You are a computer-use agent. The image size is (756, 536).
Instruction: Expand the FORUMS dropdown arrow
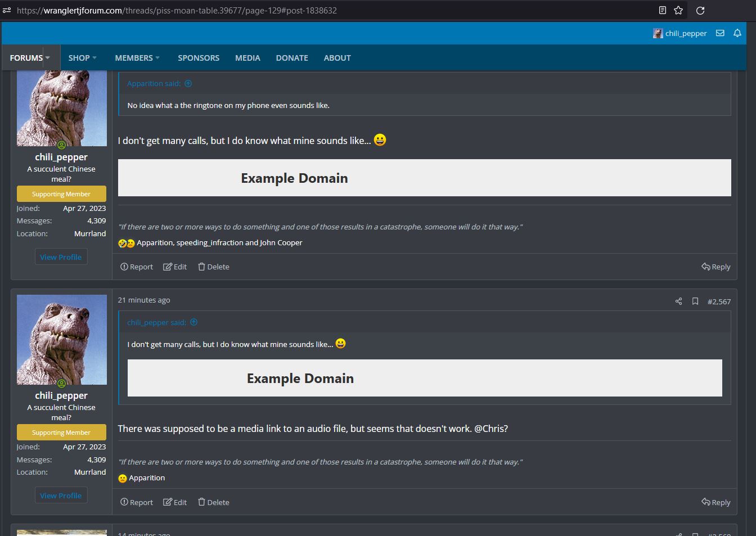tap(48, 58)
